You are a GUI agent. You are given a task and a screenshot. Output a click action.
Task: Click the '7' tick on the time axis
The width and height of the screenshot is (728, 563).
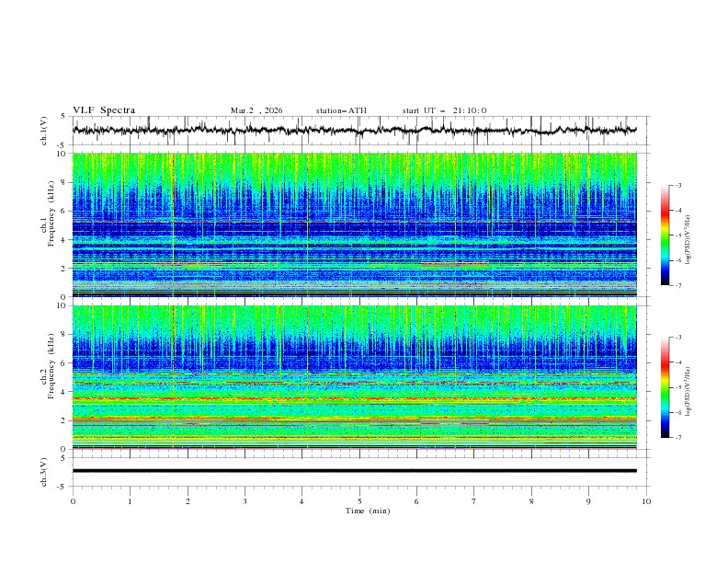tap(474, 501)
